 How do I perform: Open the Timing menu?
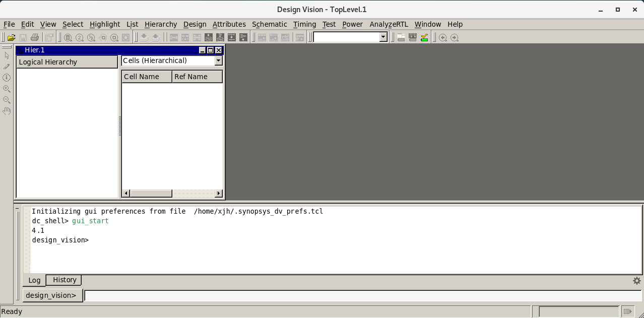click(304, 24)
